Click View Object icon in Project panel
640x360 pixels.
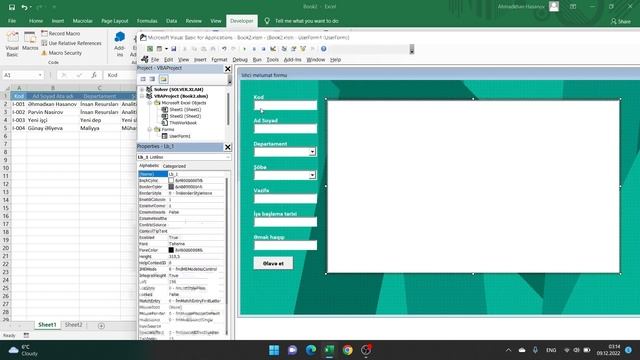(152, 79)
